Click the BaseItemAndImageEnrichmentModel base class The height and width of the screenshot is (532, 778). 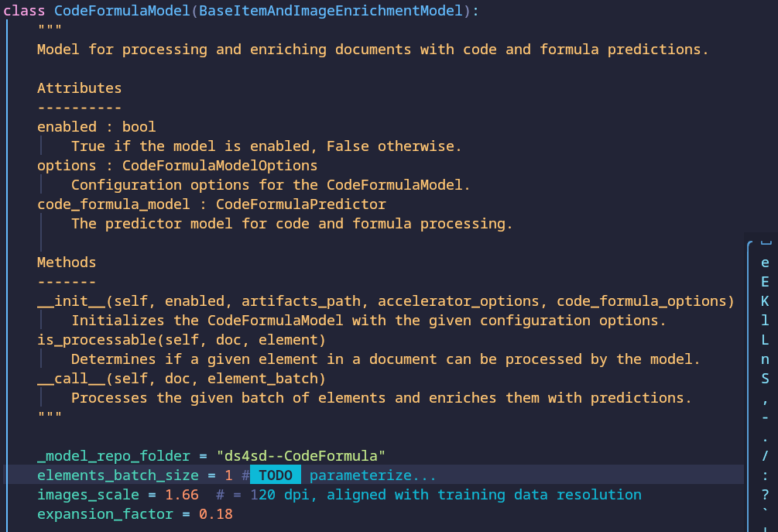[331, 10]
